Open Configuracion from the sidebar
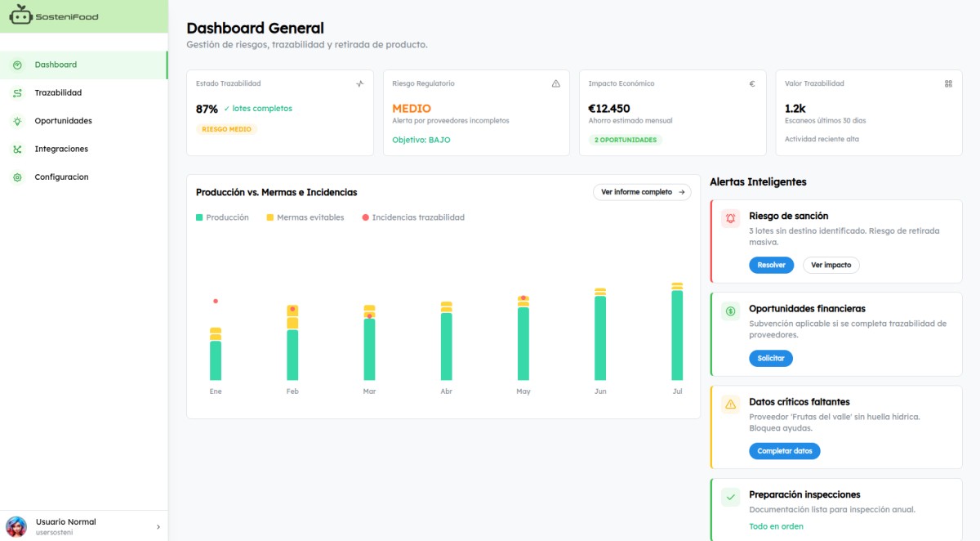This screenshot has height=541, width=980. click(x=61, y=177)
